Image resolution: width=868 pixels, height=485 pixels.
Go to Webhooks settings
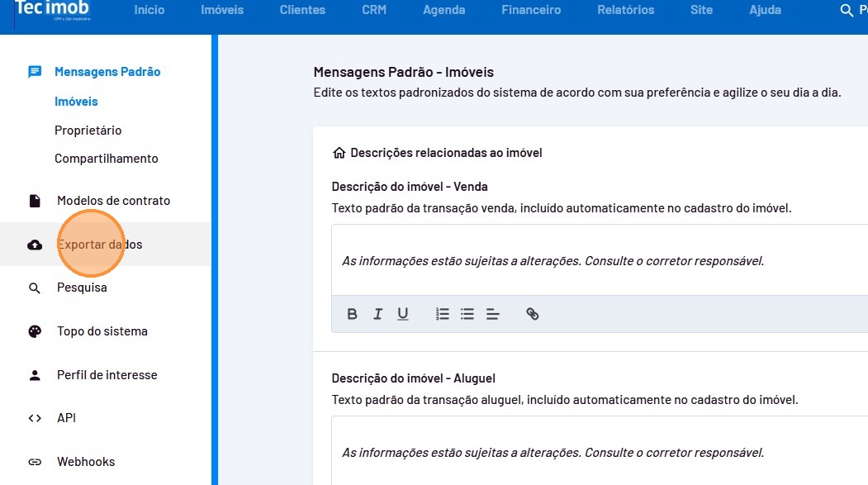[x=86, y=462]
